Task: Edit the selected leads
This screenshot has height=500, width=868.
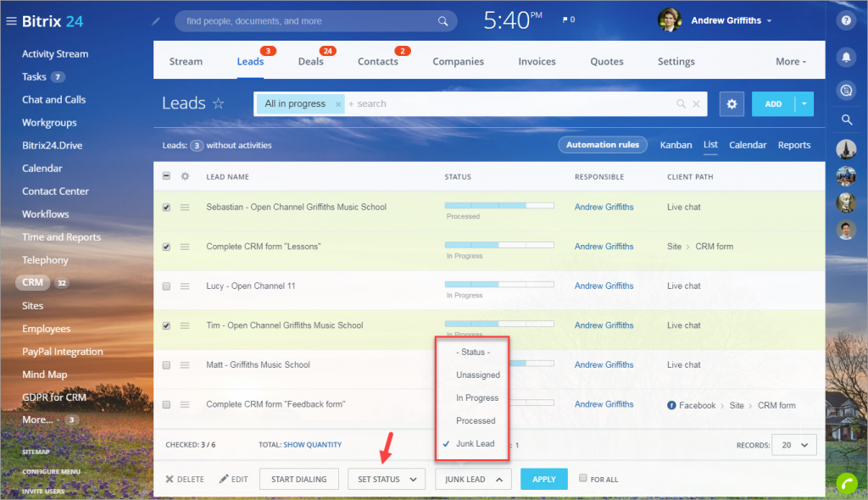Action: point(234,479)
